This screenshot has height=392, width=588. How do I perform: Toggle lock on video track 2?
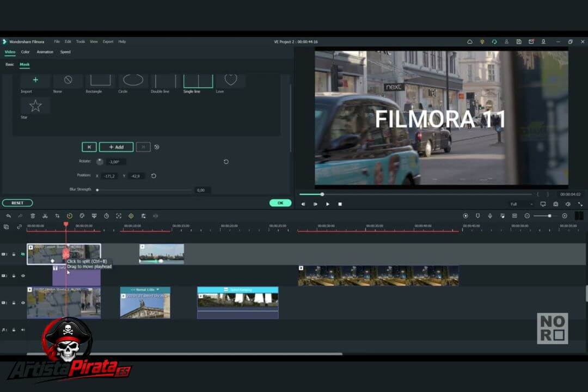click(14, 275)
